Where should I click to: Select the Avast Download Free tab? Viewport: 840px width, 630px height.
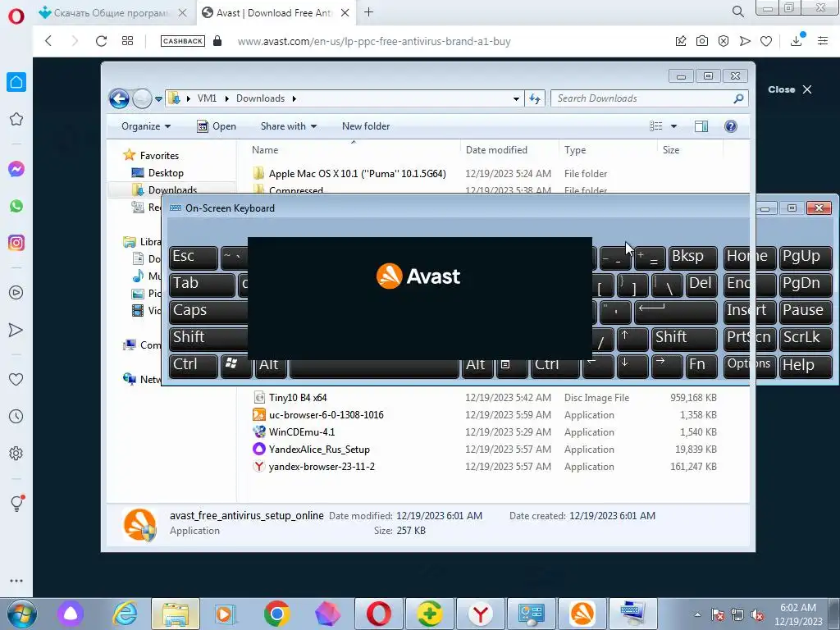click(x=274, y=13)
